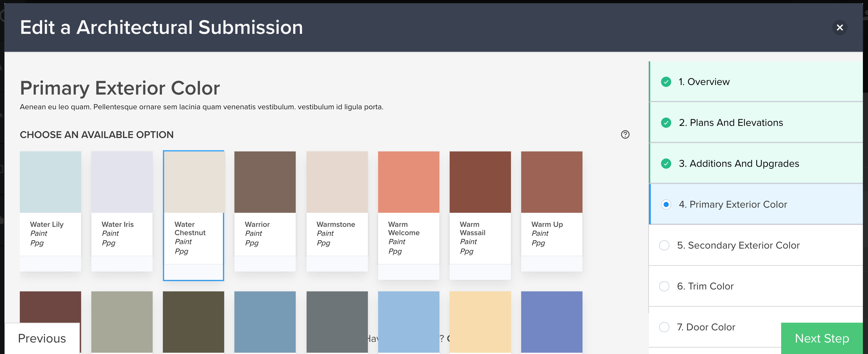This screenshot has height=354, width=868.
Task: Click checkmark icon beside Additions And Upgrades
Action: [666, 164]
